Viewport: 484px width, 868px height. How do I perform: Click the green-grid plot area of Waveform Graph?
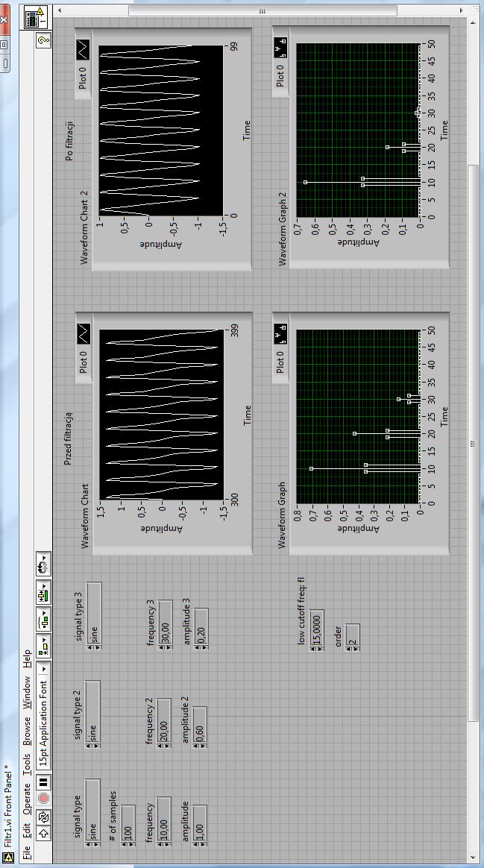358,417
